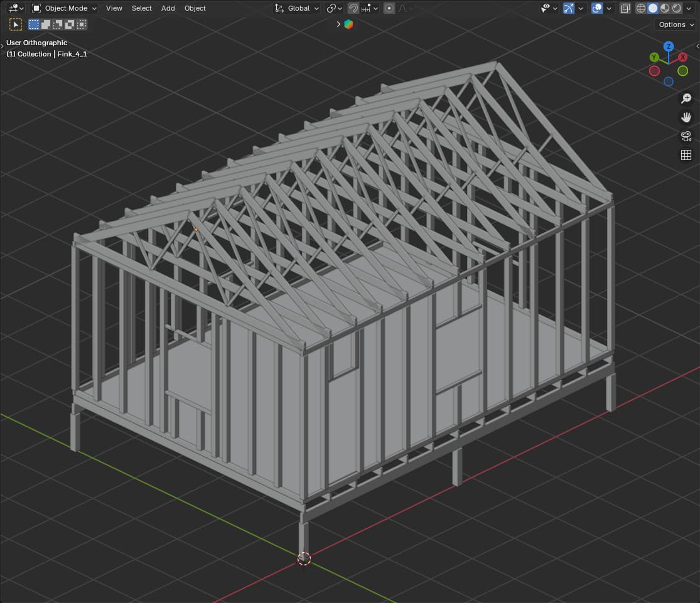Expand the Options dropdown
700x603 pixels.
[x=676, y=24]
